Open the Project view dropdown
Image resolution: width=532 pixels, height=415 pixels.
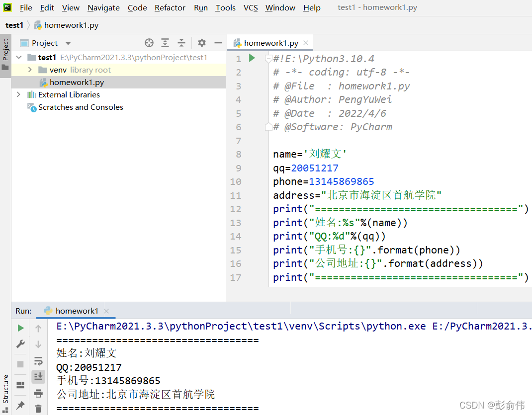coord(68,43)
